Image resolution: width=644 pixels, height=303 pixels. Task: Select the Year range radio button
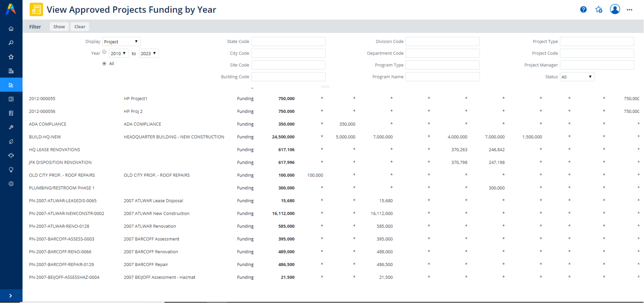point(104,52)
